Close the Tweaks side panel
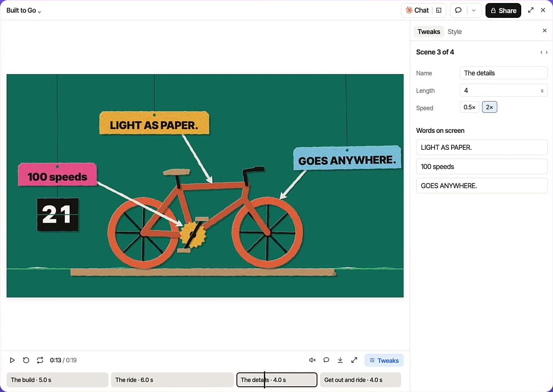This screenshot has height=392, width=553. point(544,30)
